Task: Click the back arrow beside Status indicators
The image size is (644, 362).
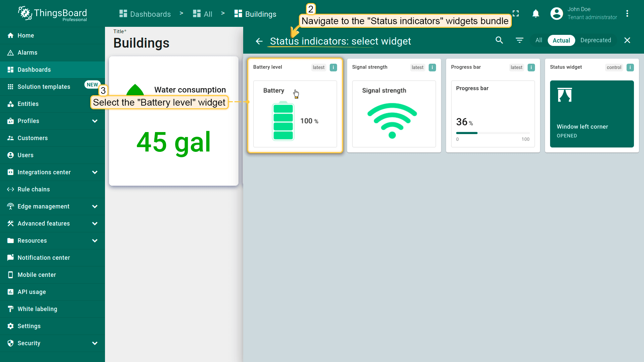Action: 259,41
